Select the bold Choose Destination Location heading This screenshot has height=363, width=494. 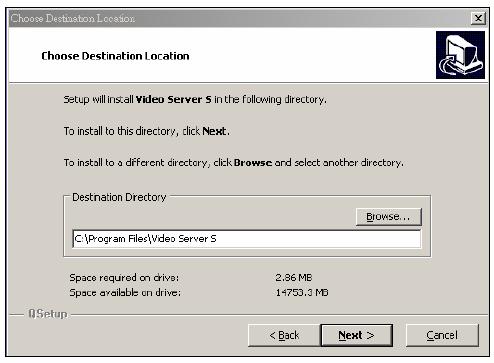click(115, 56)
